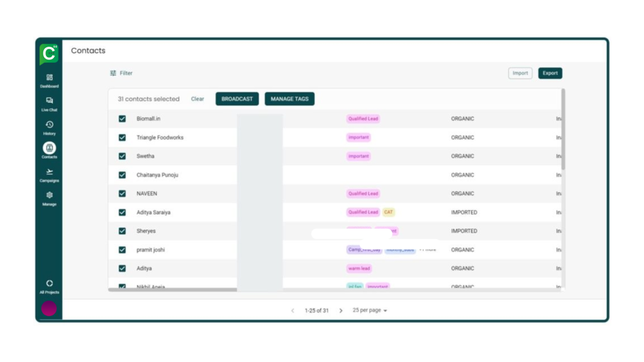The height and width of the screenshot is (362, 644).
Task: Click the horizontal scrollbar under the table
Action: click(173, 290)
